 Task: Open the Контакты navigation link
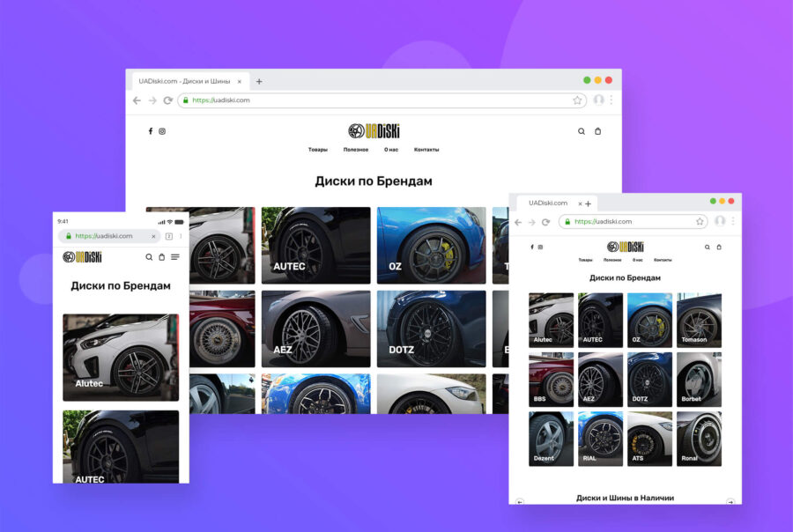pyautogui.click(x=427, y=149)
